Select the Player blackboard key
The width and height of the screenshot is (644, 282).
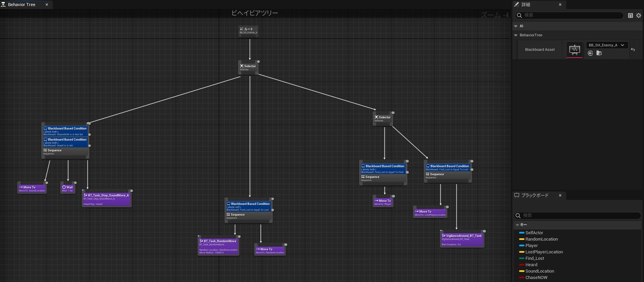[532, 246]
